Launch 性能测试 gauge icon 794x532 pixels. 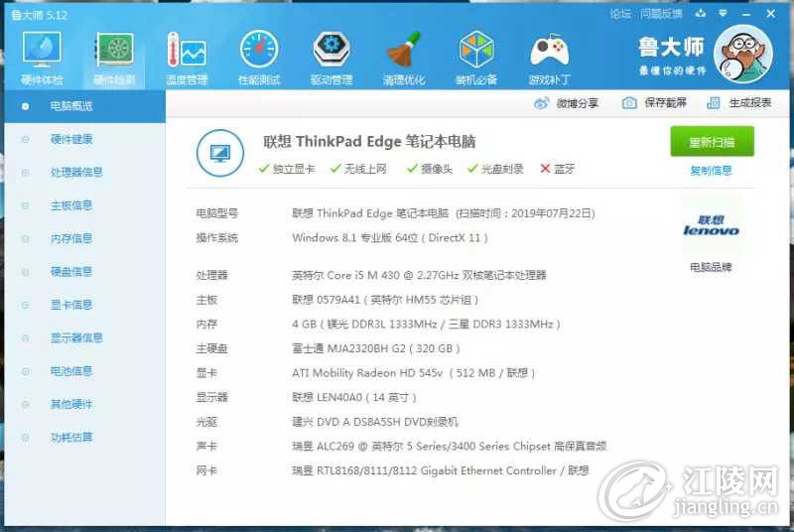[259, 57]
